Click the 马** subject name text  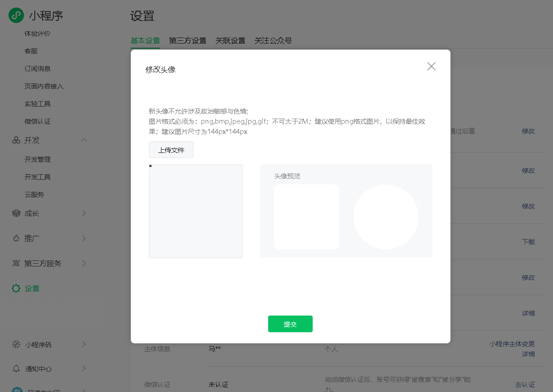214,349
